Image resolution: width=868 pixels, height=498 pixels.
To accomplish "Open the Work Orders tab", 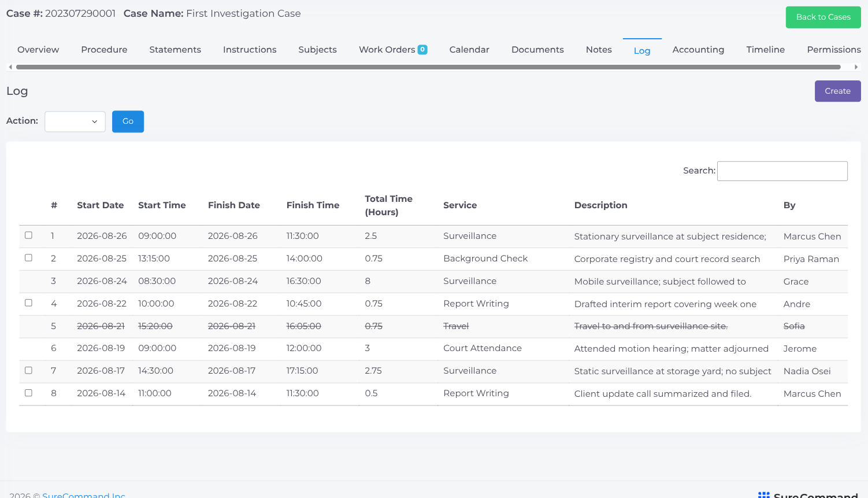I will [x=393, y=50].
